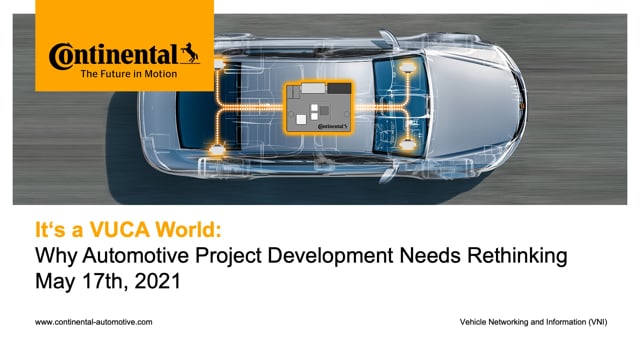Click the Continental logo on orange banner
The width and height of the screenshot is (640, 360).
click(124, 56)
